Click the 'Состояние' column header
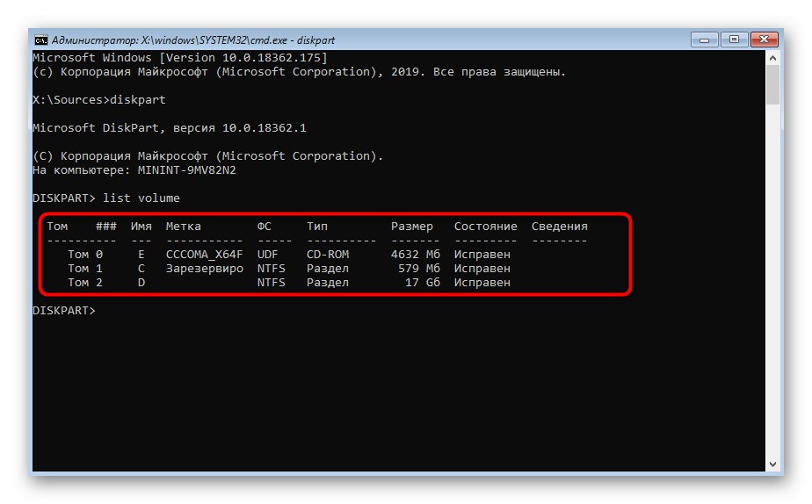 tap(486, 227)
